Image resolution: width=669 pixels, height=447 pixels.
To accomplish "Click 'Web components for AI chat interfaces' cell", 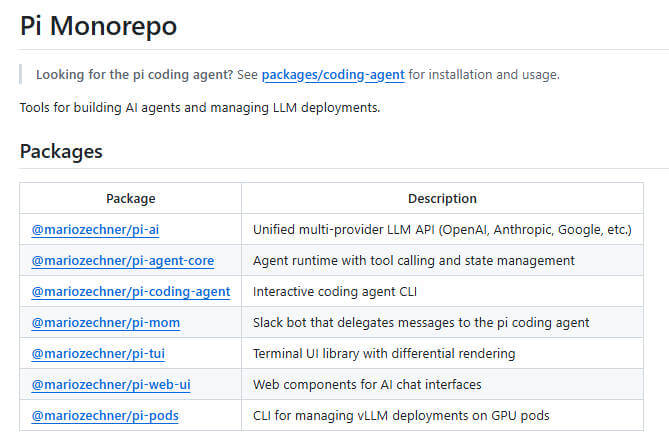I will 442,385.
